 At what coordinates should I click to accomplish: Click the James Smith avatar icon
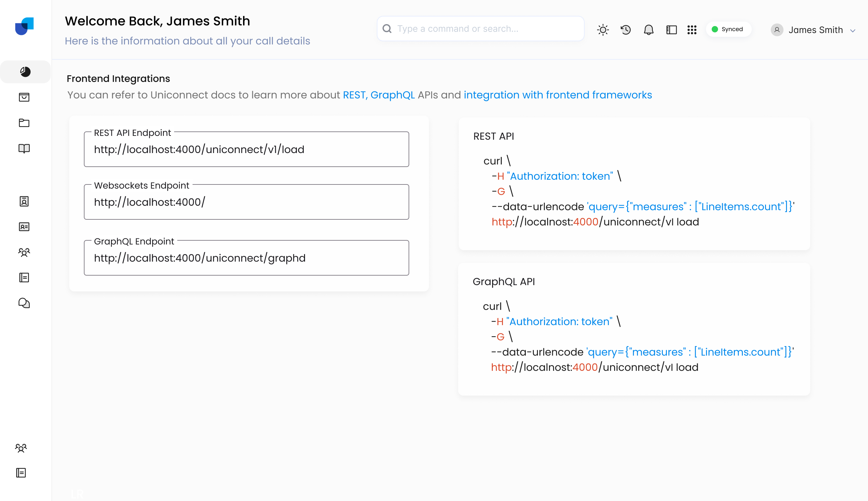coord(777,30)
